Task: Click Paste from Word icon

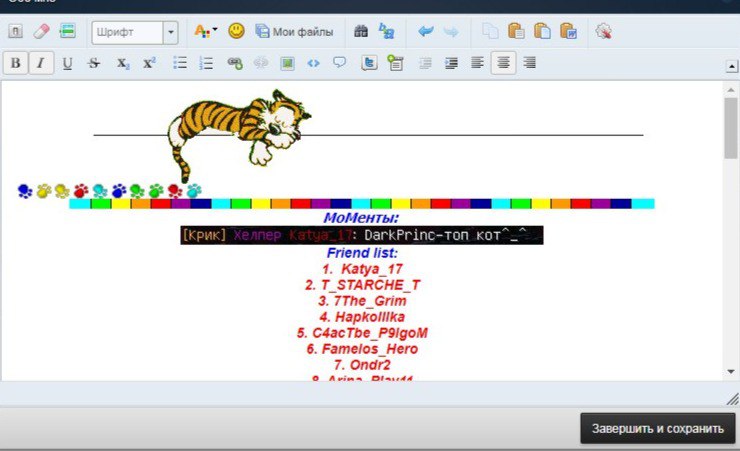Action: click(x=568, y=31)
